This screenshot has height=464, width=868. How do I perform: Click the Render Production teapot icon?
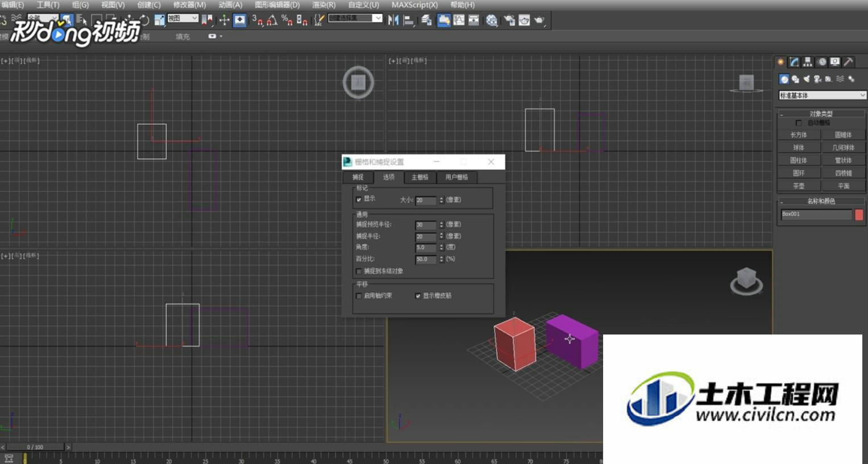[x=539, y=20]
